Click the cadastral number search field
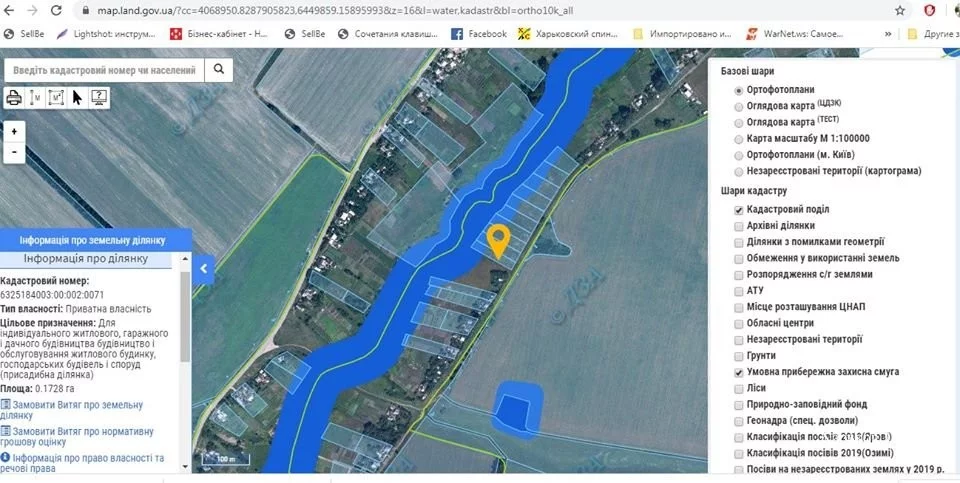The image size is (960, 483). [105, 70]
